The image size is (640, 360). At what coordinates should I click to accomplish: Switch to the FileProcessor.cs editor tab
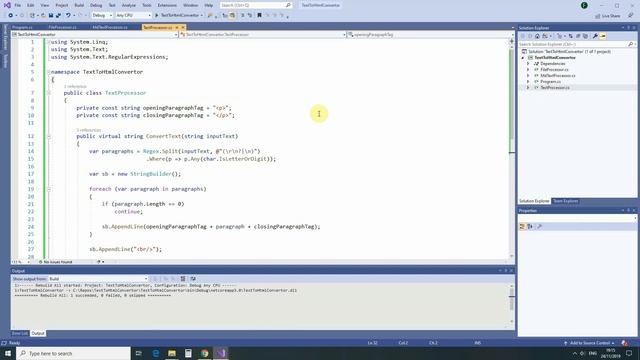(x=62, y=27)
